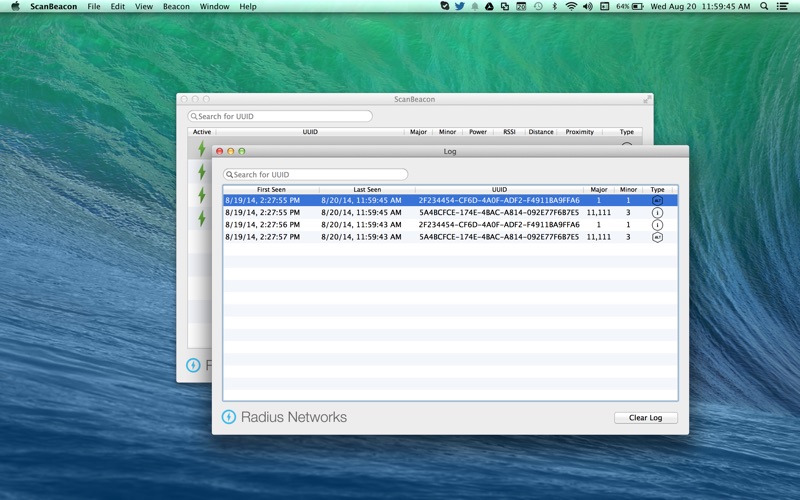This screenshot has width=800, height=500.
Task: Click the notification bell icon in the menu bar
Action: (475, 7)
